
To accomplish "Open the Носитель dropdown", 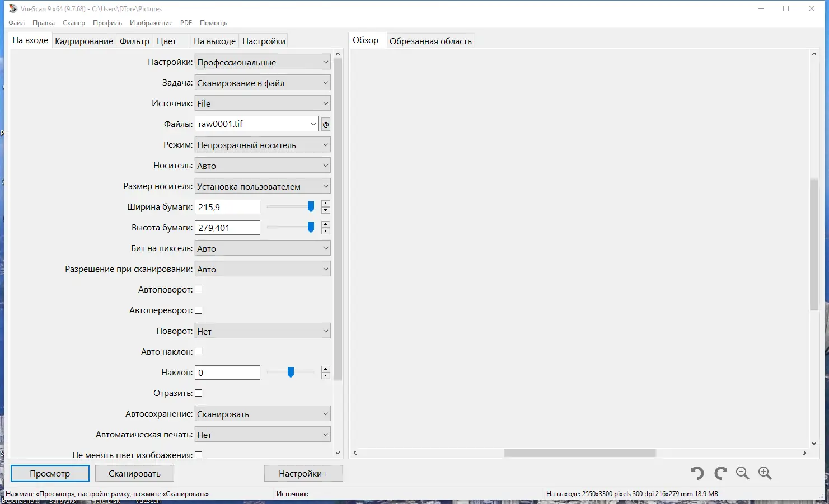I will tap(263, 166).
